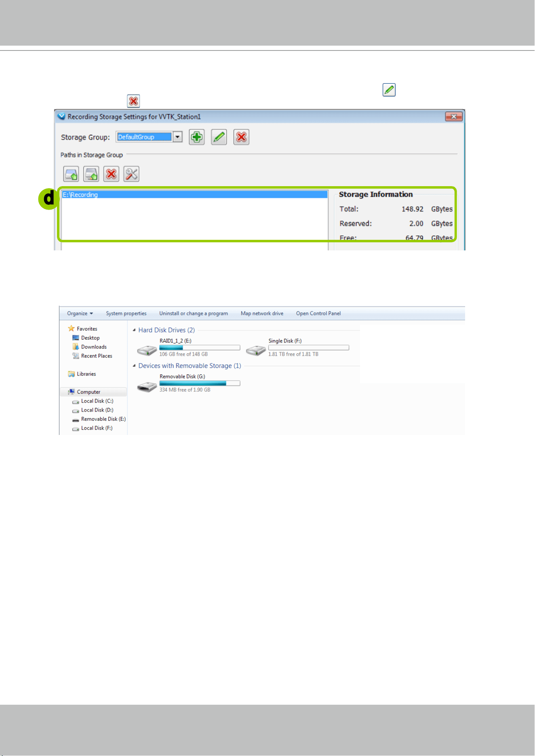Click Open Control Panel in toolbar
Viewport: 535px width, 756px height.
318,313
